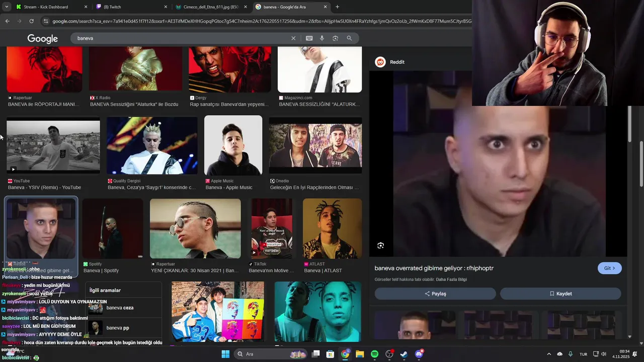This screenshot has width=644, height=362.
Task: Close the Stream - Kick Dashboard tab
Action: (86, 7)
